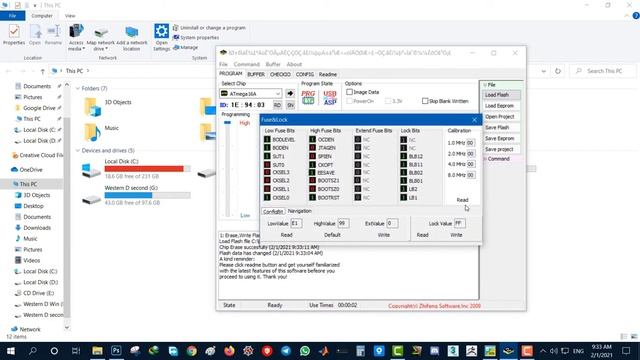
Task: Toggle the LB1 lock bit
Action: [x=404, y=198]
